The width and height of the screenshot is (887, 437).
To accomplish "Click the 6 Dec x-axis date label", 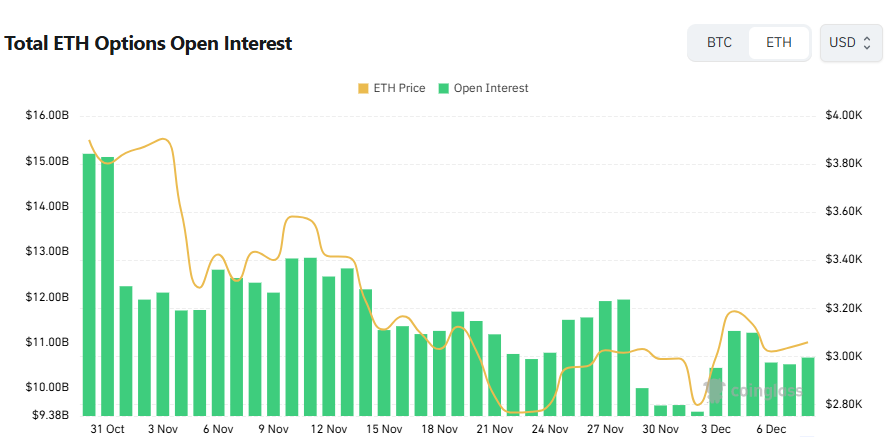I will (x=771, y=429).
